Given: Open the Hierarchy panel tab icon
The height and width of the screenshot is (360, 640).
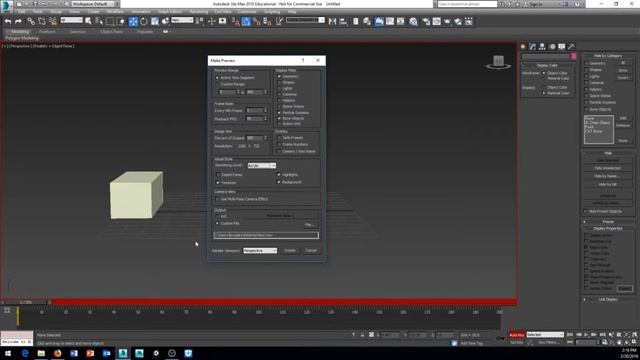Looking at the screenshot, I should 542,47.
